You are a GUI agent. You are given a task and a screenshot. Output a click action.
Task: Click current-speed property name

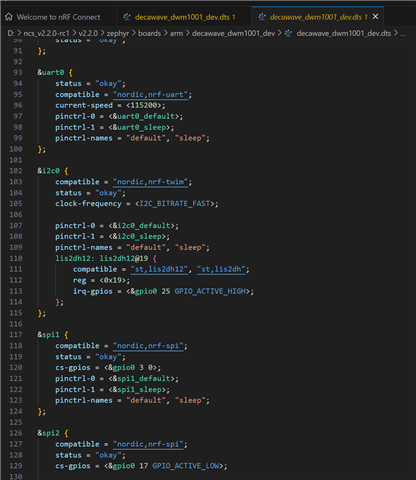pyautogui.click(x=84, y=105)
